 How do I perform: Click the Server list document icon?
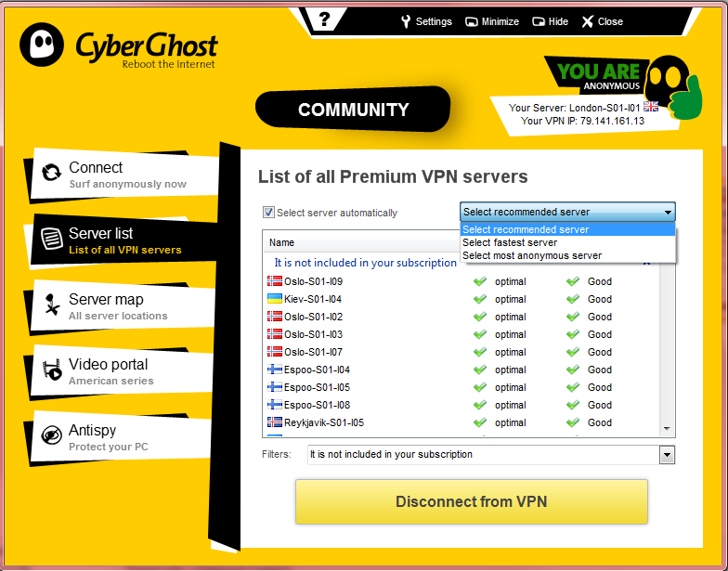pos(52,239)
